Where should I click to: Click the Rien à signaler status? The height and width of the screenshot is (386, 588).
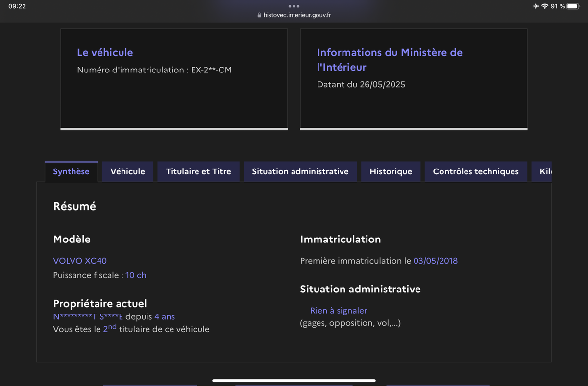click(x=339, y=311)
